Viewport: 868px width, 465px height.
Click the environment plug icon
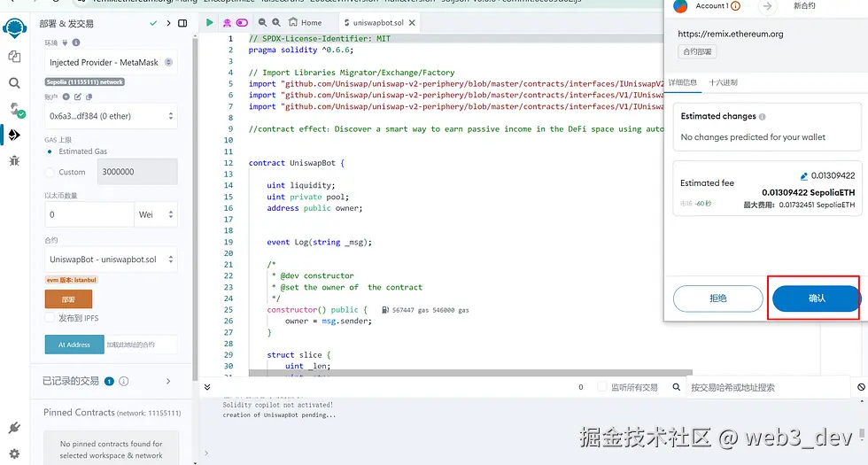click(x=65, y=43)
